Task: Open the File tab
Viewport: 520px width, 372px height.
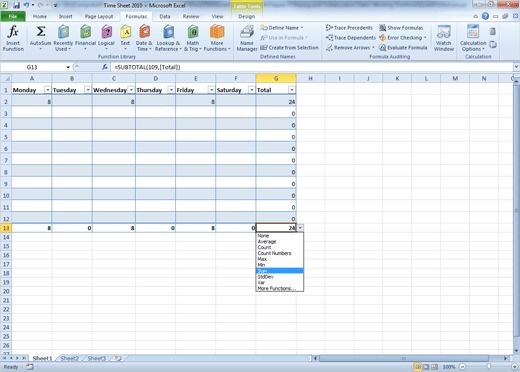Action: [x=13, y=16]
